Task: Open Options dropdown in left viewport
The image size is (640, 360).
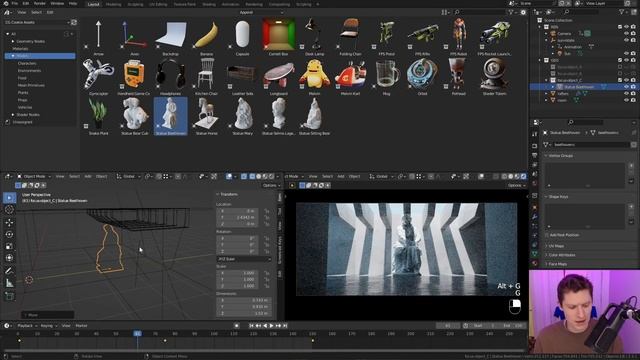Action: click(x=271, y=185)
